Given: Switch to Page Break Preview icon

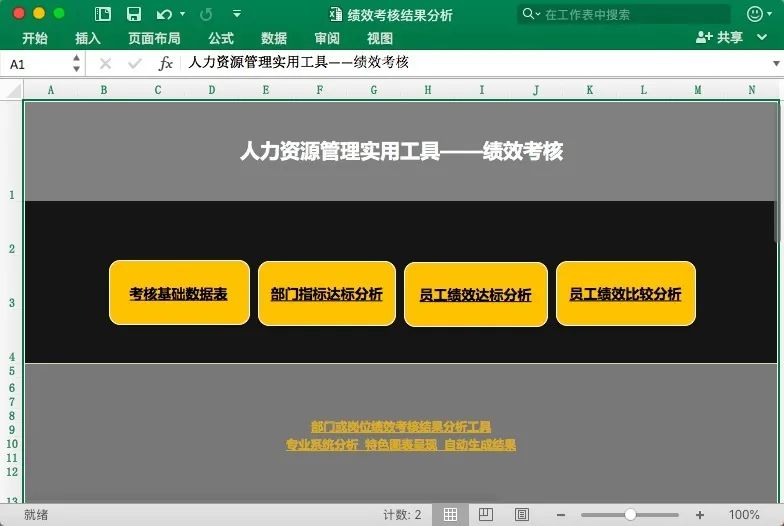Looking at the screenshot, I should (x=521, y=514).
